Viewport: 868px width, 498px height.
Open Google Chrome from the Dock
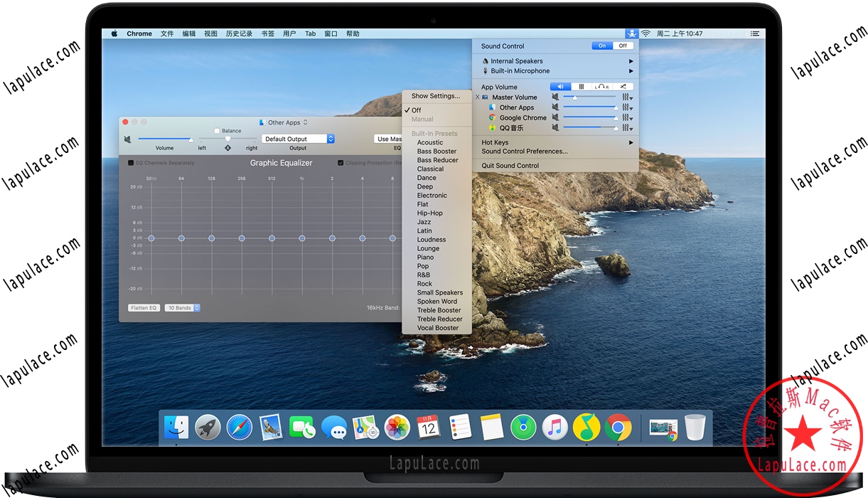tap(617, 428)
